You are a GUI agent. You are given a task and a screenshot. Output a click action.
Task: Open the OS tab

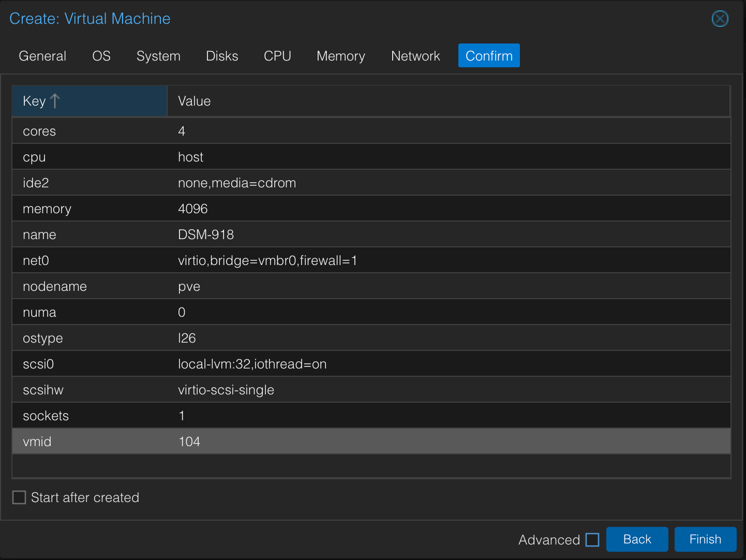101,56
